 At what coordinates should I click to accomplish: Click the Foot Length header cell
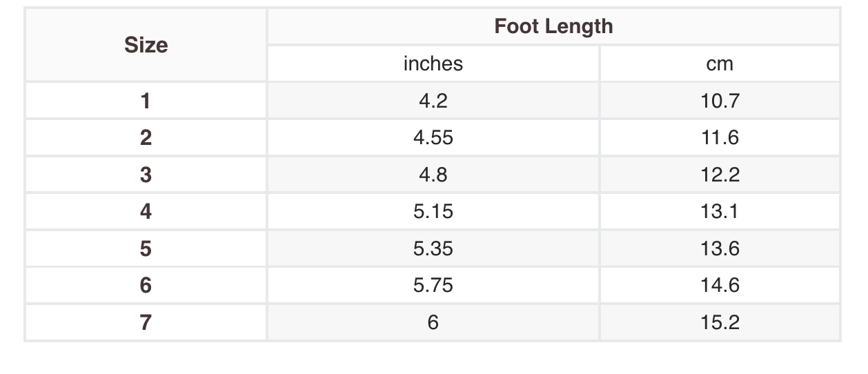tap(553, 27)
